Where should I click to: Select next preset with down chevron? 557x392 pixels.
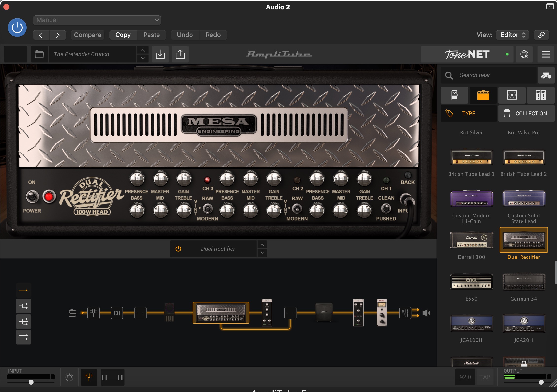(143, 58)
